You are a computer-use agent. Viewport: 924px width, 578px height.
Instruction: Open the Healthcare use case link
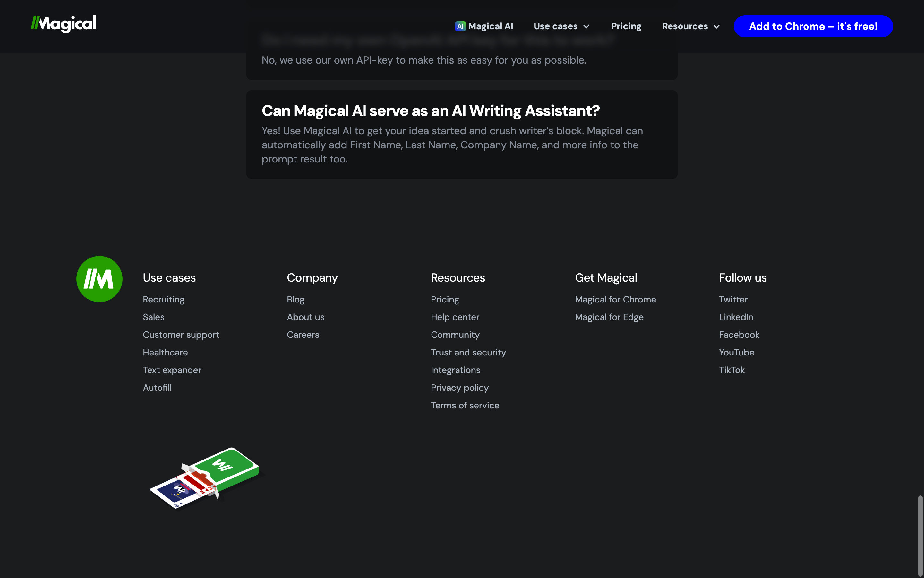[165, 353]
